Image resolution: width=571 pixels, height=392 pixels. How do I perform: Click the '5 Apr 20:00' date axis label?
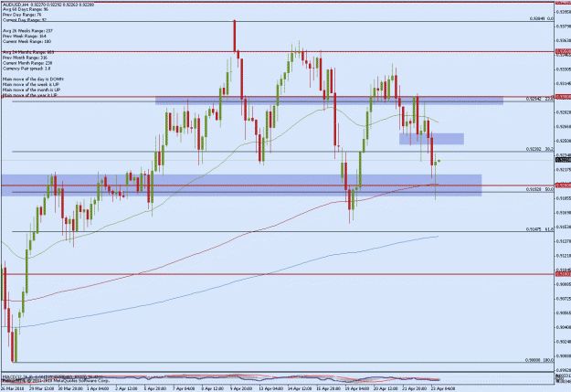click(x=154, y=388)
